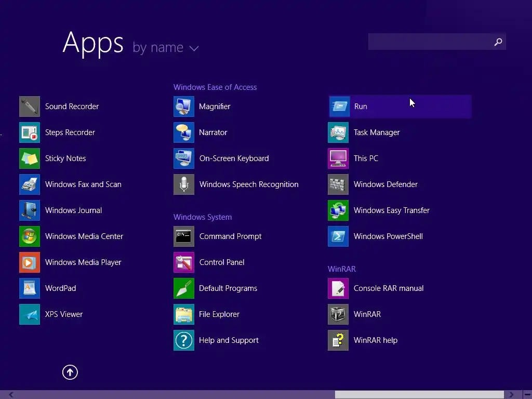This screenshot has width=532, height=399.
Task: Select the 'Windows Media Player' label
Action: [83, 262]
